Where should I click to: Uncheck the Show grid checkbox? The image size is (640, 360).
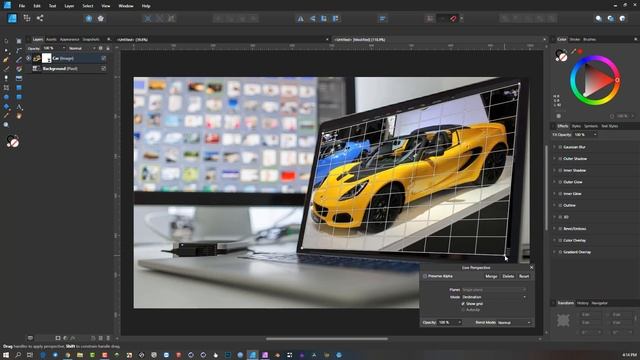463,304
